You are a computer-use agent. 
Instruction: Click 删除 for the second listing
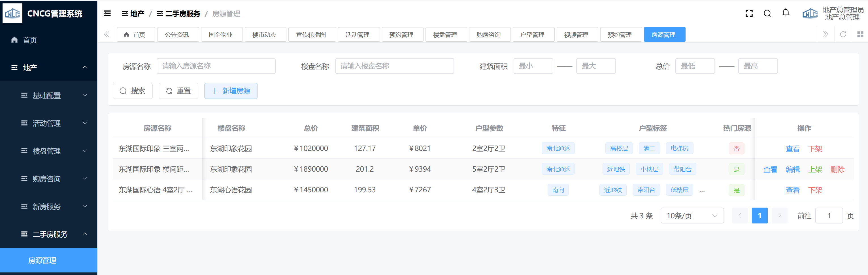pyautogui.click(x=837, y=170)
